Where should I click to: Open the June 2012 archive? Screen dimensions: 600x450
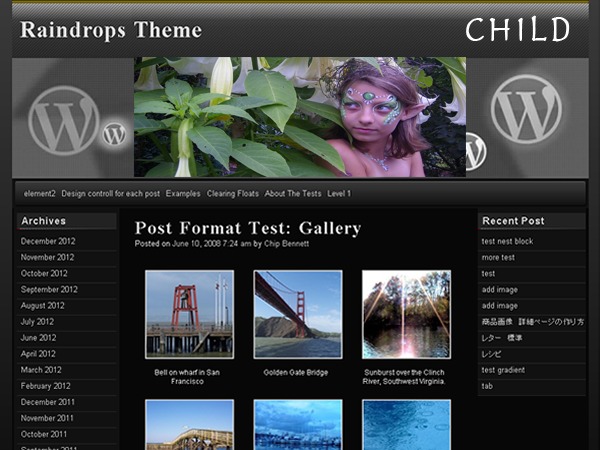[38, 338]
